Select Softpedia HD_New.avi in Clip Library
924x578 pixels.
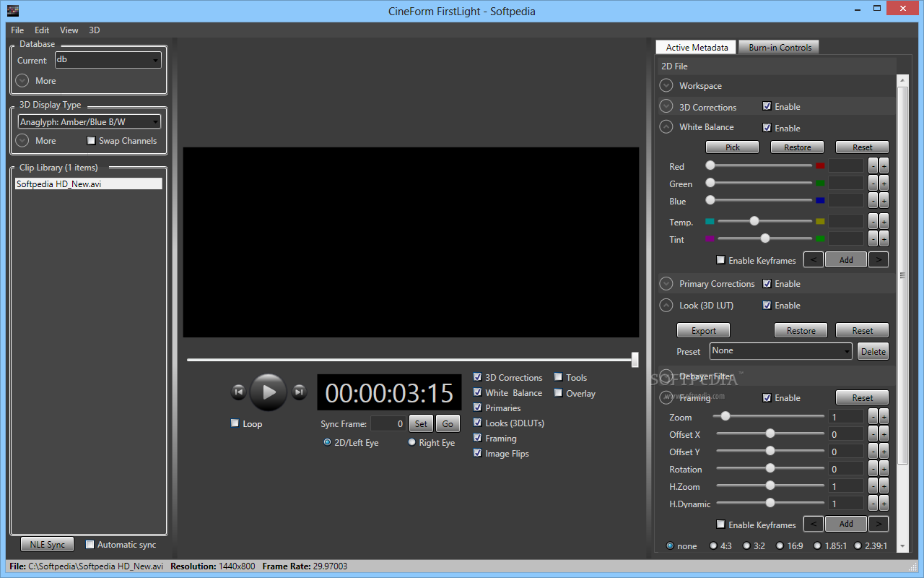pos(89,184)
